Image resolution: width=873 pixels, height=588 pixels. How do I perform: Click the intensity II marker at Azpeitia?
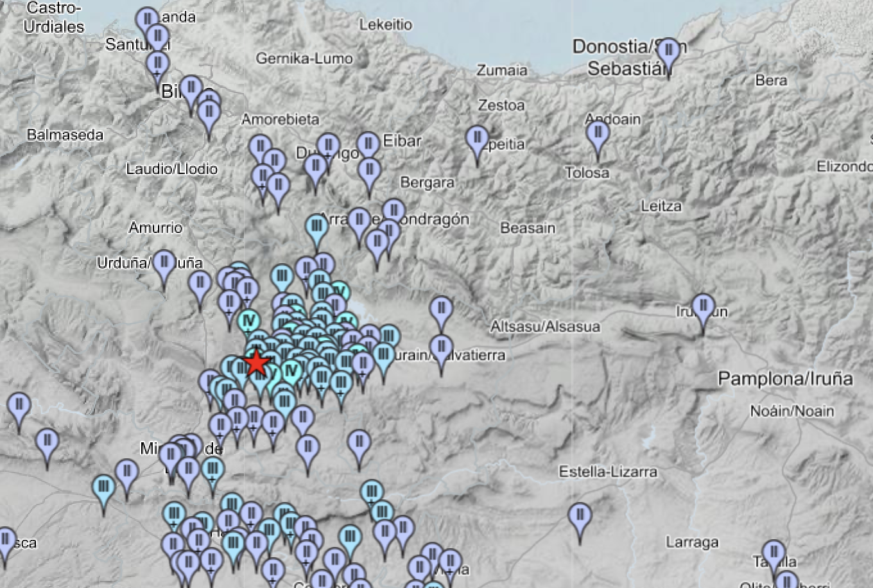[477, 139]
